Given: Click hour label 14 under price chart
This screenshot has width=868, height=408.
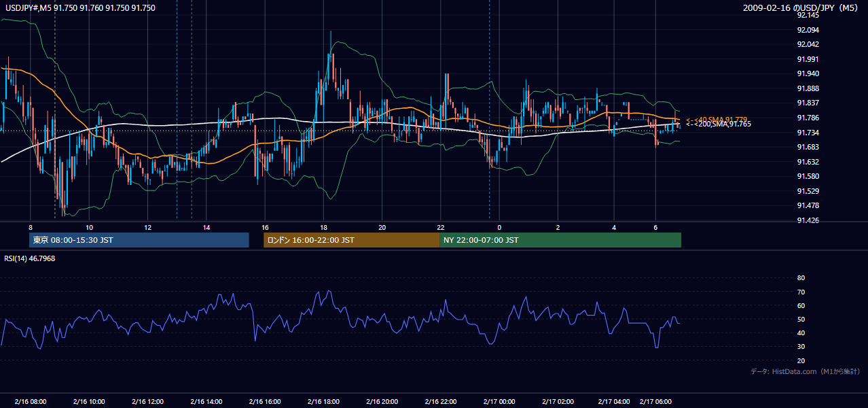Looking at the screenshot, I should [x=206, y=227].
